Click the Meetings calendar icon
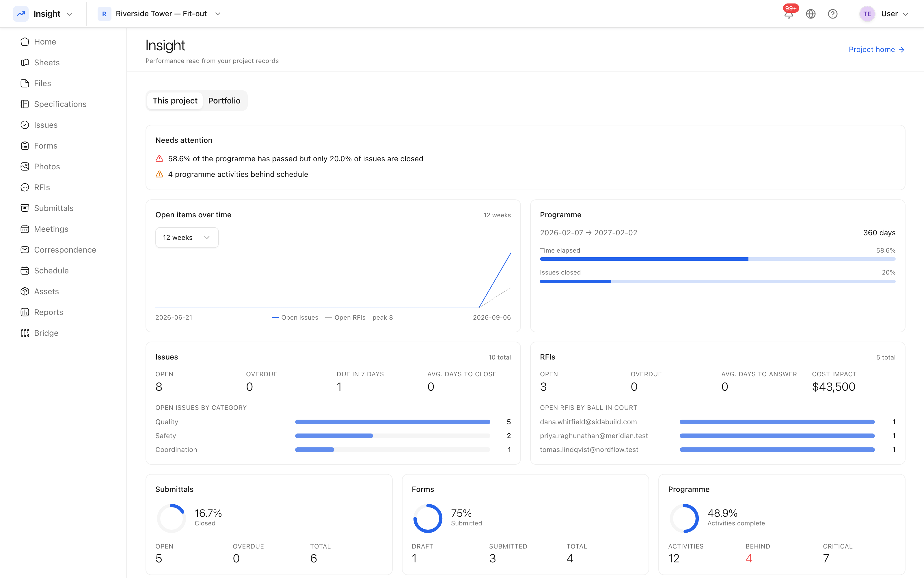Image resolution: width=924 pixels, height=578 pixels. [x=25, y=229]
